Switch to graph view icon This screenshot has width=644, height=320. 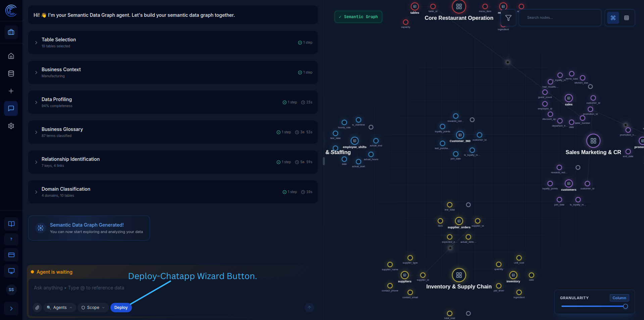point(613,18)
